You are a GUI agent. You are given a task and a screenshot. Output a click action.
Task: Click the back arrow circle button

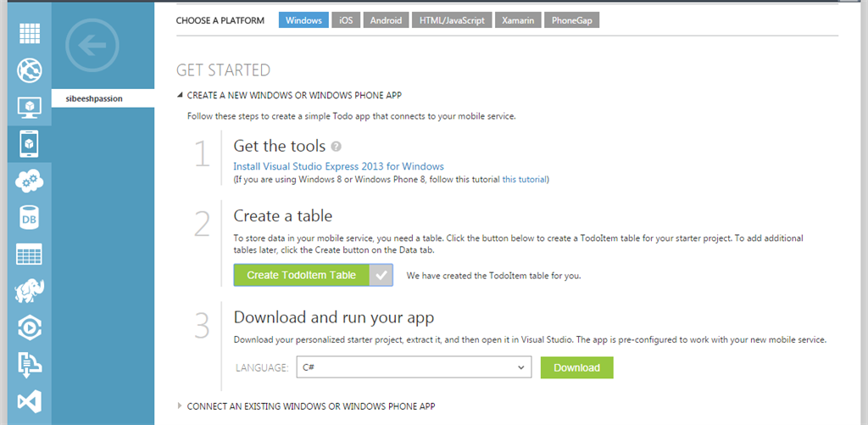coord(92,46)
